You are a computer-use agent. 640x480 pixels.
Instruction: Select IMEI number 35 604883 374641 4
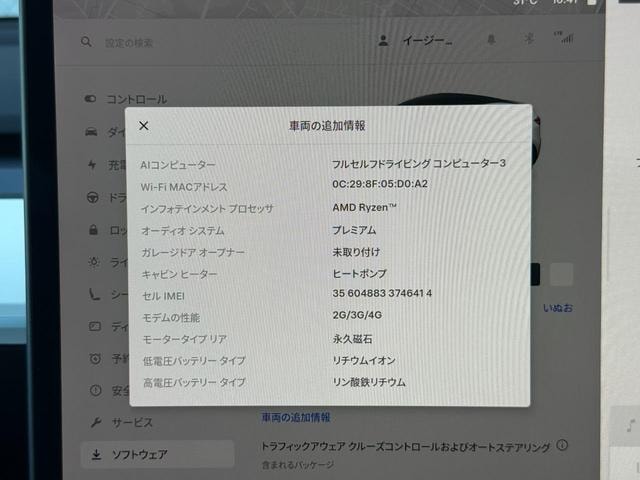(382, 293)
